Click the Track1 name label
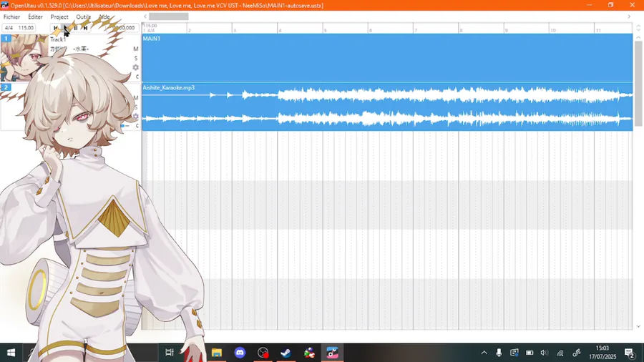 click(x=58, y=39)
